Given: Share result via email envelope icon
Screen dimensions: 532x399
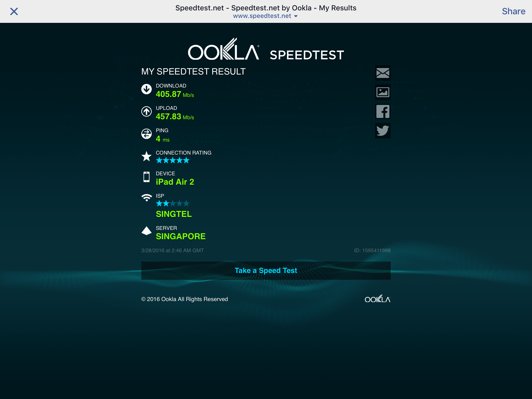Looking at the screenshot, I should click(x=383, y=73).
